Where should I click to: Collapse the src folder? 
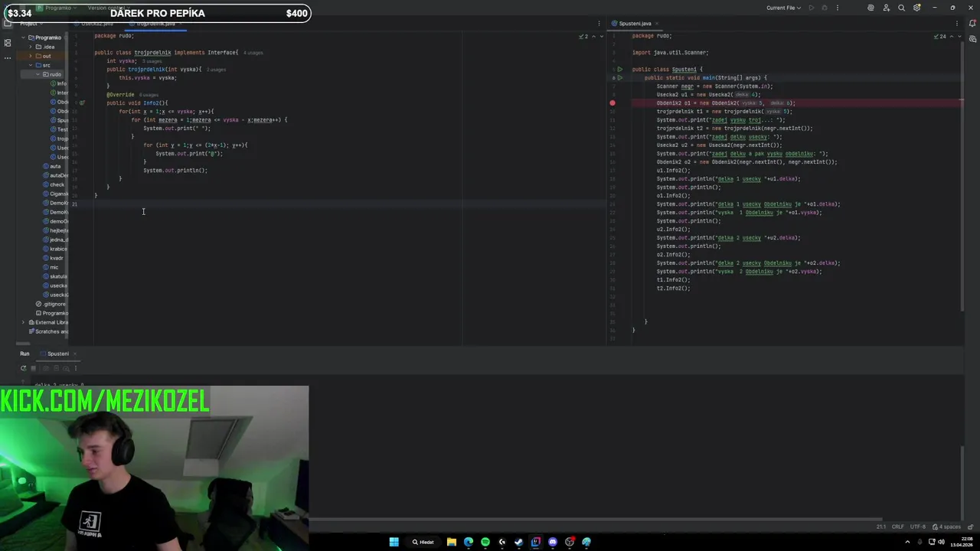point(30,65)
